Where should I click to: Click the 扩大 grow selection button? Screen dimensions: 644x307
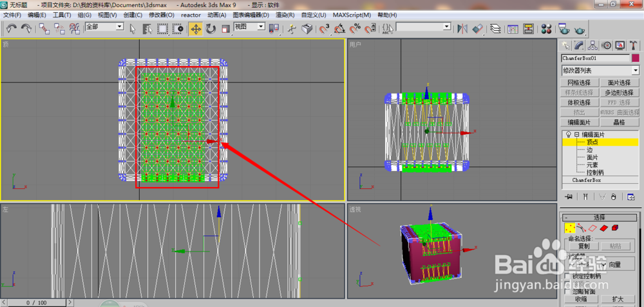(618, 299)
